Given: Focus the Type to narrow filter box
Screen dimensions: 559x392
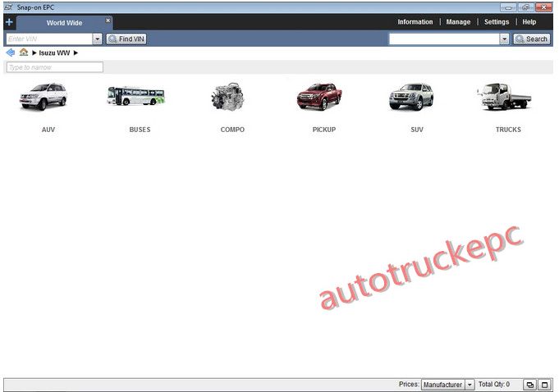Looking at the screenshot, I should 54,67.
